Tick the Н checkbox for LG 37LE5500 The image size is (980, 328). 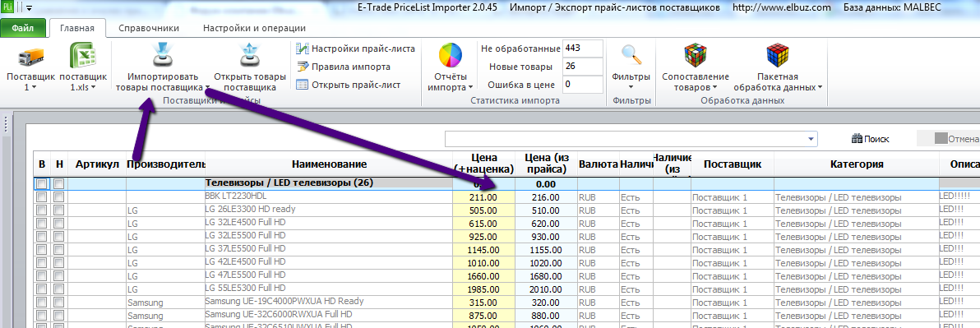click(x=58, y=250)
